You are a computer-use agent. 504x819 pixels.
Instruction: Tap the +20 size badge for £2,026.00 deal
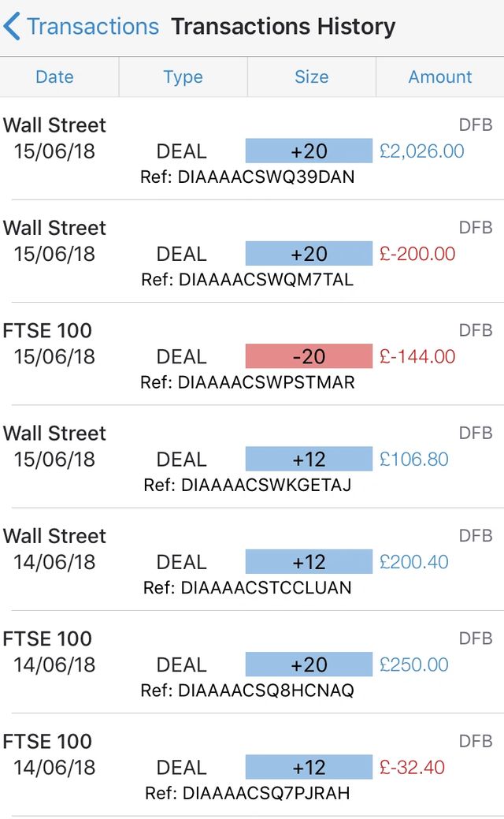(x=309, y=151)
